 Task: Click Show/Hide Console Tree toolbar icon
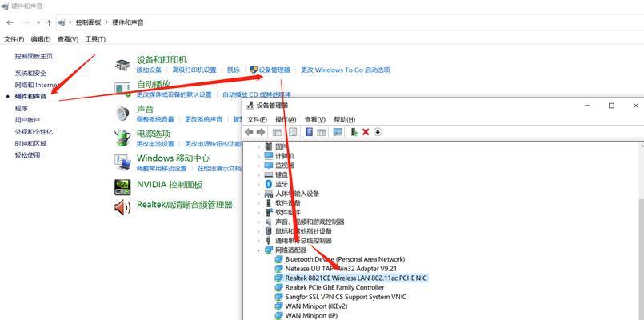click(x=278, y=132)
